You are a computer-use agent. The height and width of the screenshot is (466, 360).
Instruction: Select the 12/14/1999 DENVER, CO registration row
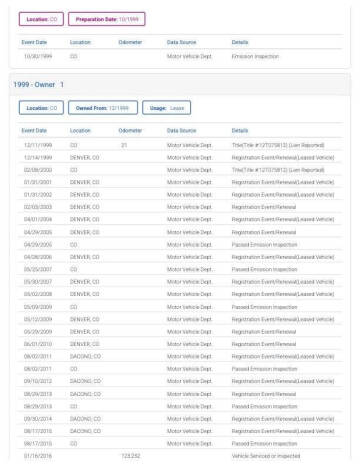coord(180,158)
